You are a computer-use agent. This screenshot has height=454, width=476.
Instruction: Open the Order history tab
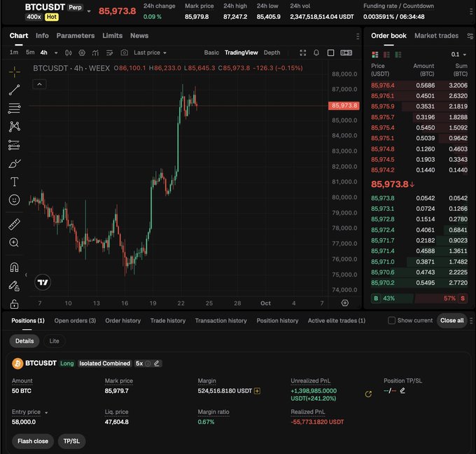click(123, 321)
